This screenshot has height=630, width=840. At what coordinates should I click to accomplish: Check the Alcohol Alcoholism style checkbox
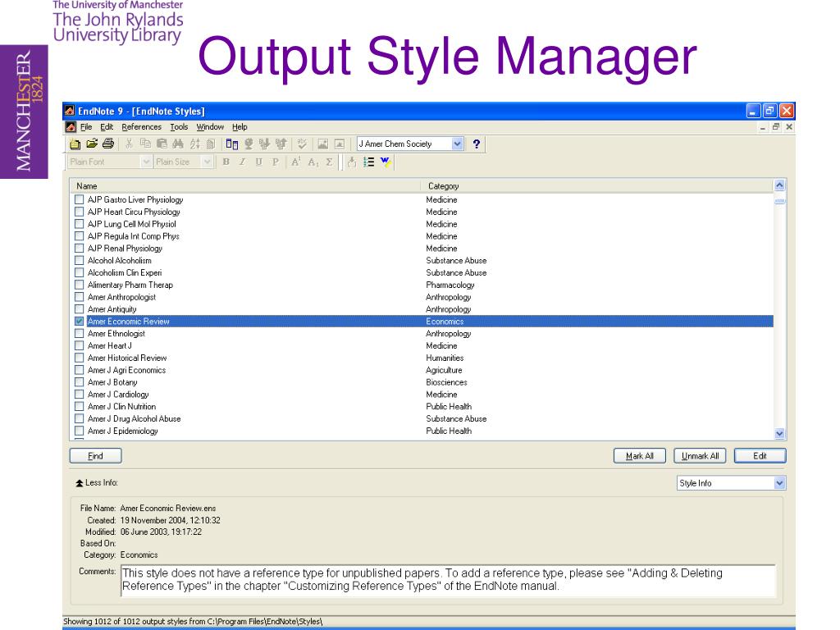coord(80,260)
